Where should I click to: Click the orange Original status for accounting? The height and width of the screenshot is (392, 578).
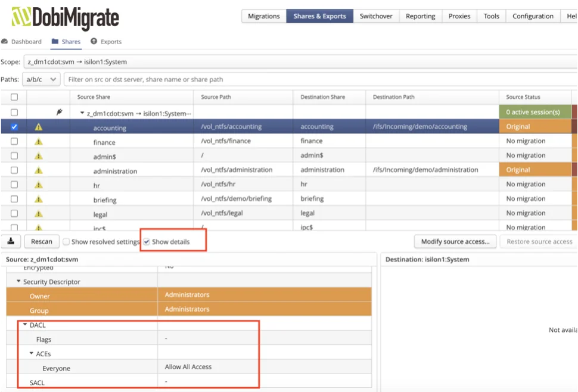pyautogui.click(x=535, y=127)
